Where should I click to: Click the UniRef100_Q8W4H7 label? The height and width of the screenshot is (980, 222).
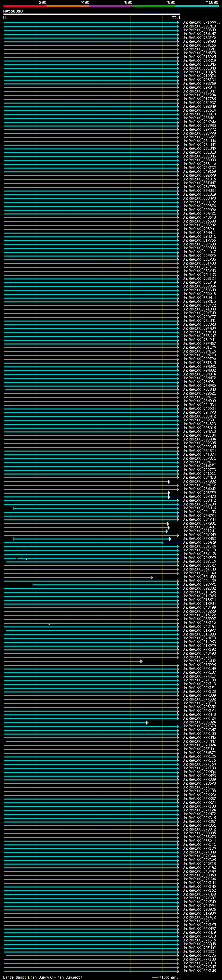click(199, 34)
